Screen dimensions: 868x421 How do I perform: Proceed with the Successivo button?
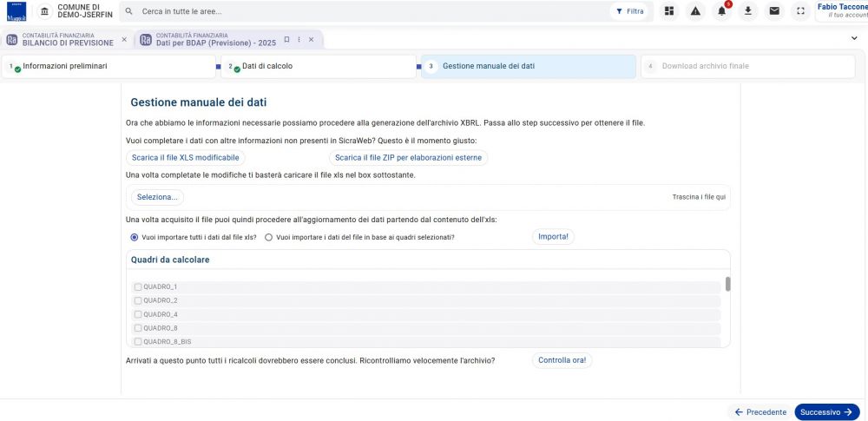(826, 412)
